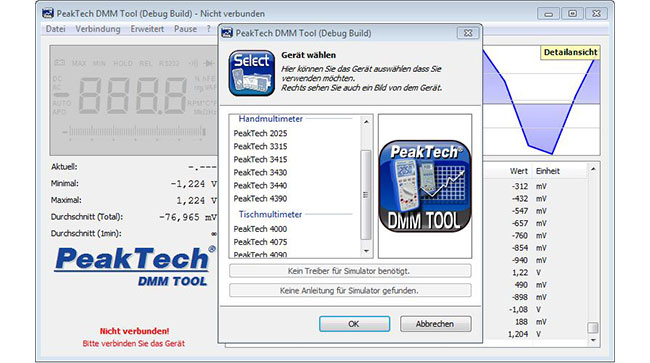The width and height of the screenshot is (650, 363).
Task: Click the dialog title bar app icon
Action: 227,33
